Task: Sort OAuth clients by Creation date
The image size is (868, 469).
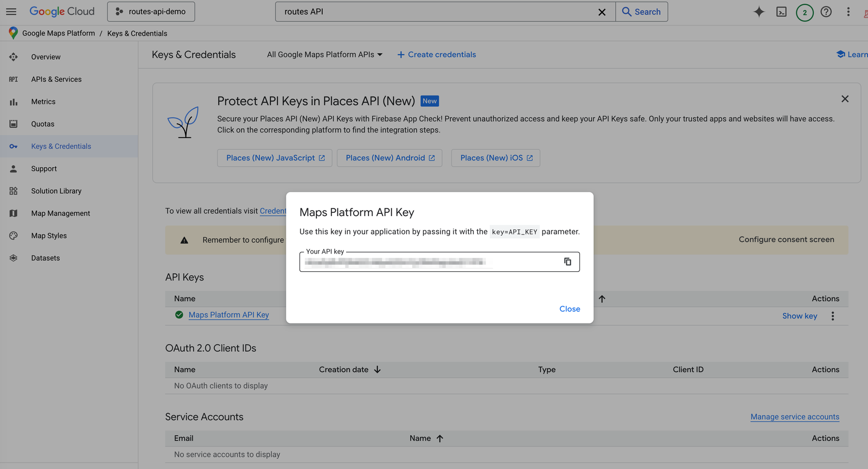Action: (x=350, y=370)
